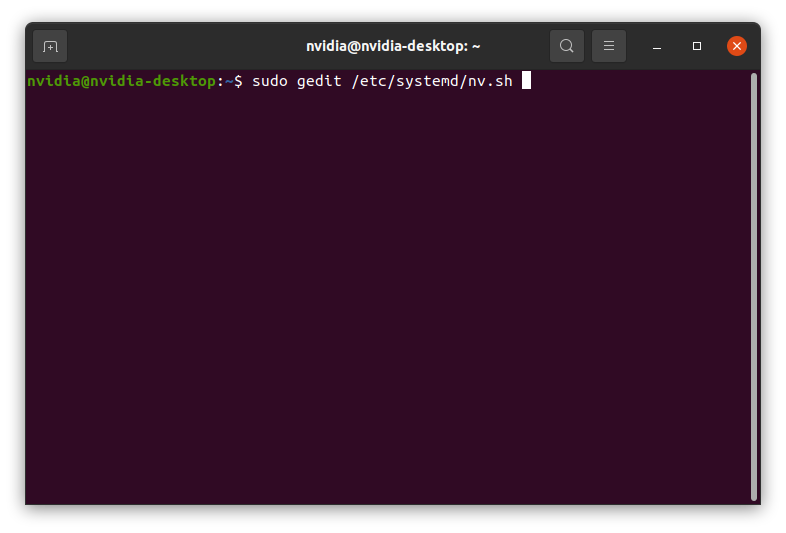Click the /etc/systemd/nv.sh path text
The width and height of the screenshot is (786, 533).
432,81
